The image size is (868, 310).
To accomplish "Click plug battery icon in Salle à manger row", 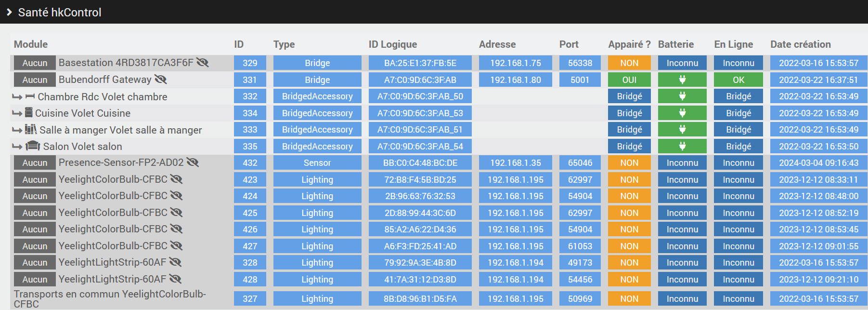I will click(x=682, y=129).
